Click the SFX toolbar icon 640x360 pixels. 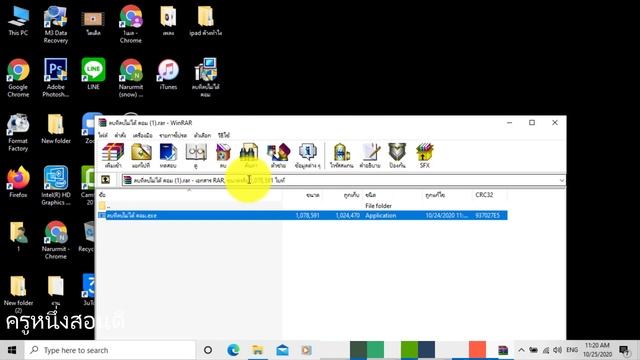pyautogui.click(x=424, y=156)
